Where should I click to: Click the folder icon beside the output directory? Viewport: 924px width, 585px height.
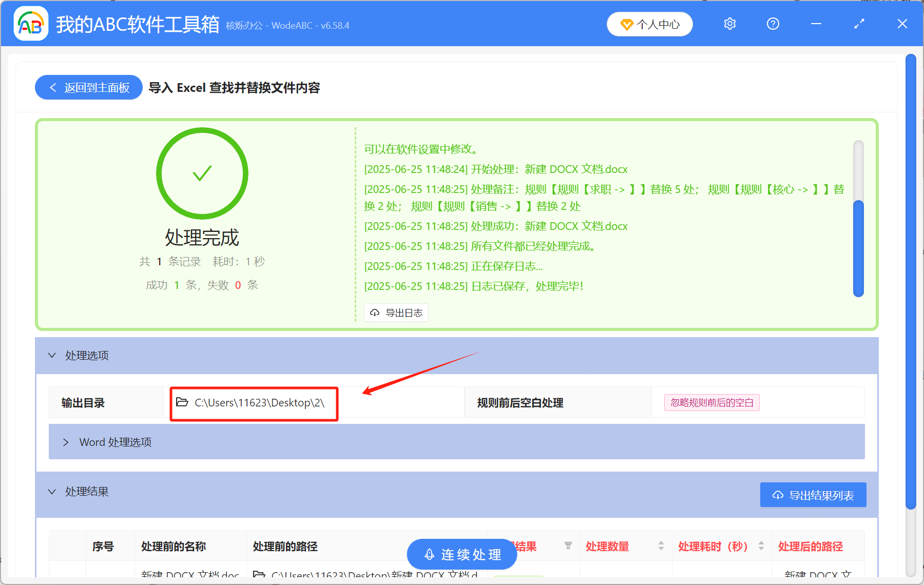[x=182, y=402]
